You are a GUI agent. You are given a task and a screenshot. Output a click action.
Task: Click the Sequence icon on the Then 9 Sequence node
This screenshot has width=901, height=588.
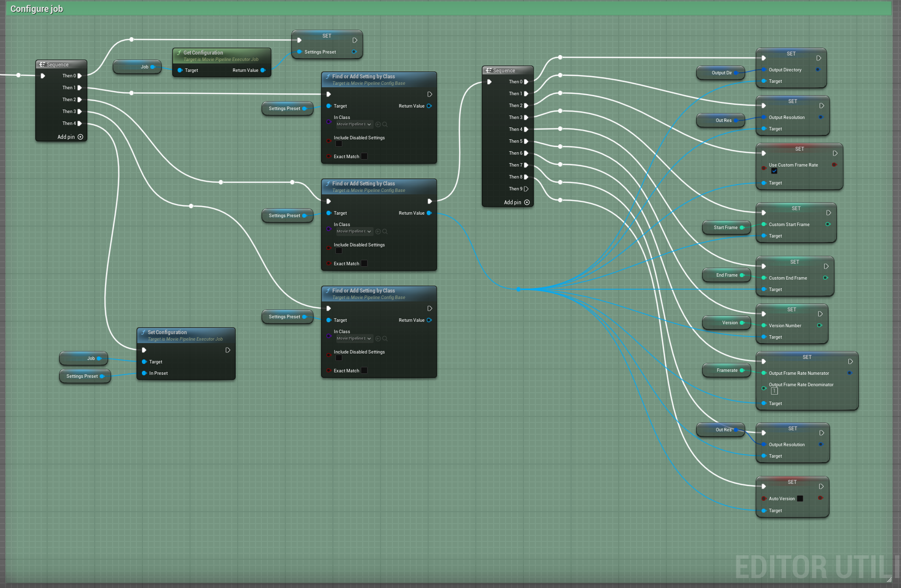click(x=489, y=70)
